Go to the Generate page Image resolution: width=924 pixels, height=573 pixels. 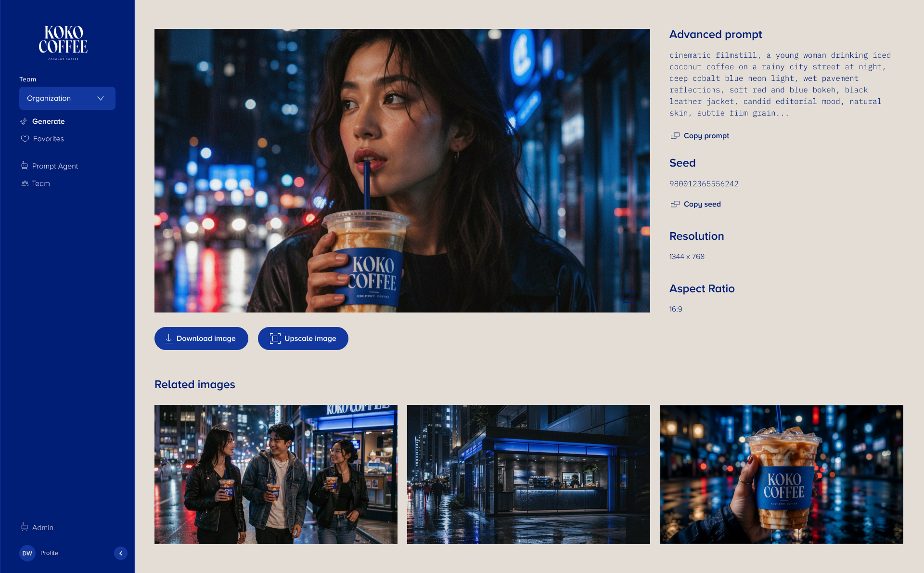tap(42, 121)
